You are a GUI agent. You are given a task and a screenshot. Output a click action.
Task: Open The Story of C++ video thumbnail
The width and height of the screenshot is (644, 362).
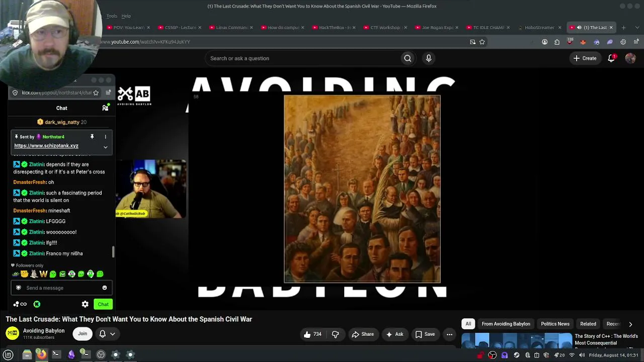[x=517, y=340]
